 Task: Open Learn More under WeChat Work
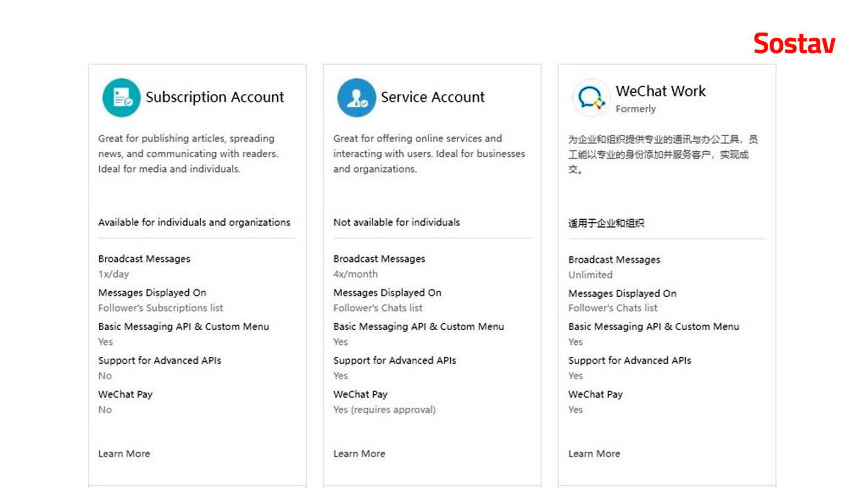coord(594,454)
